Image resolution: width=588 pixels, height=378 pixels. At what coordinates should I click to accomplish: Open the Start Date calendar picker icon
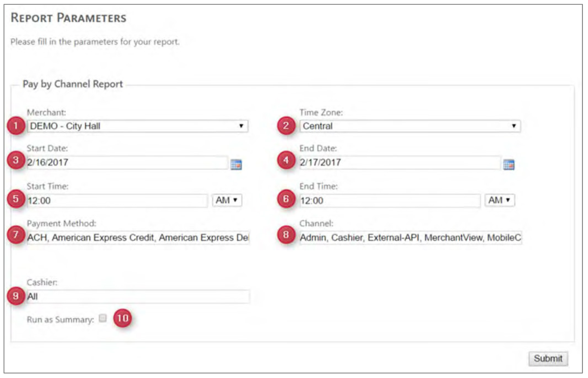(x=236, y=164)
